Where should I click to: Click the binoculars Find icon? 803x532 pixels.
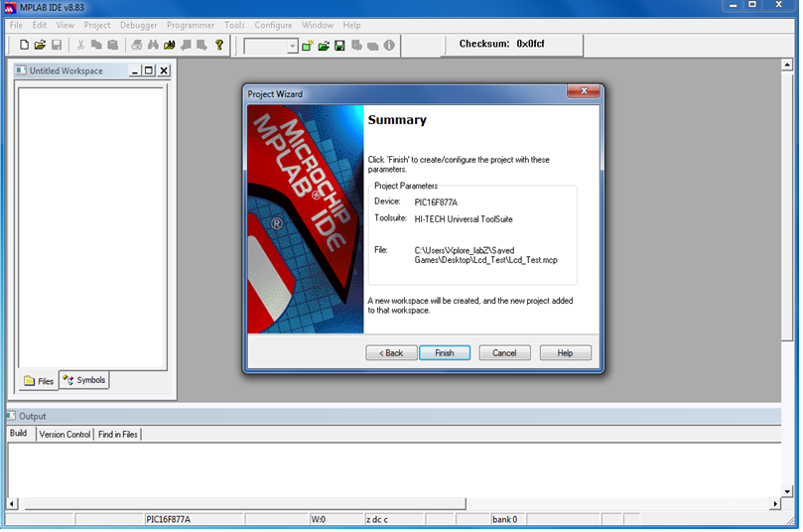tap(153, 45)
